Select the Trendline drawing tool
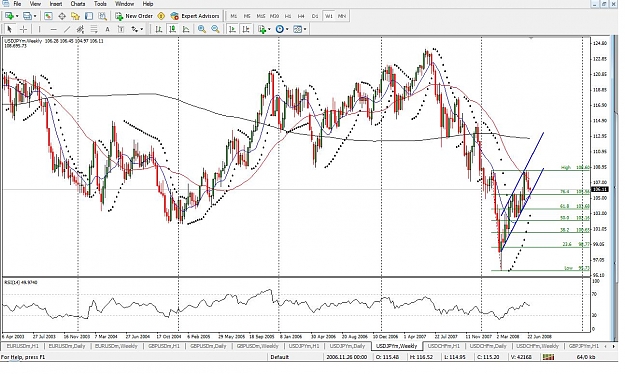This screenshot has width=625, height=374. [67, 29]
